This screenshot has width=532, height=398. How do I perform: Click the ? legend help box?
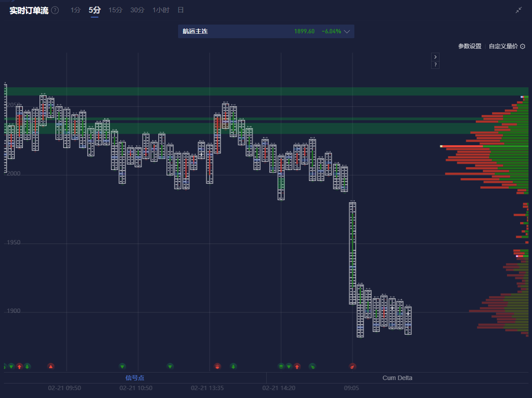point(435,65)
